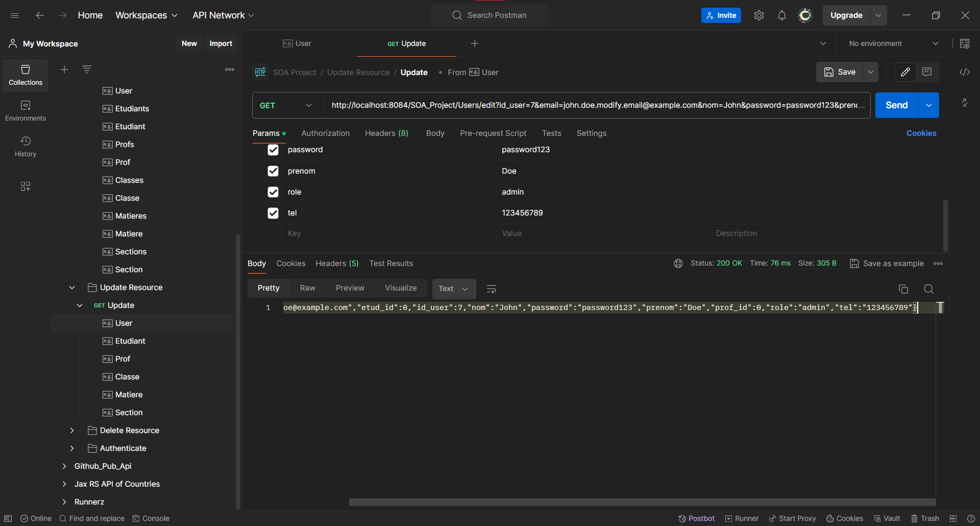Viewport: 980px width, 526px height.
Task: Collapse the Update Resource folder
Action: [72, 288]
